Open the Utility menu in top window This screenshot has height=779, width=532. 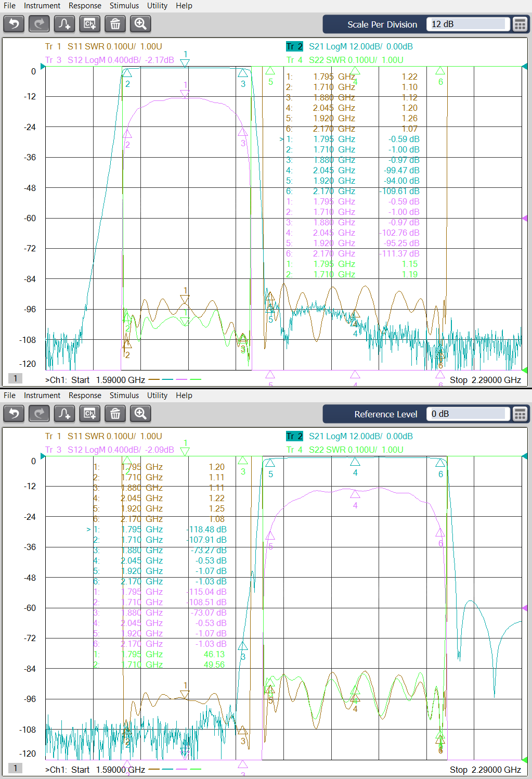click(x=157, y=6)
